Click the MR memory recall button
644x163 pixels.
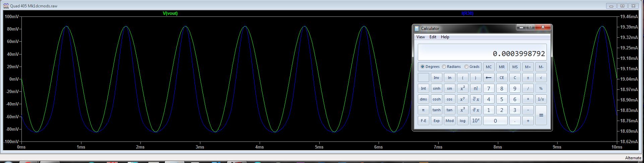(502, 67)
